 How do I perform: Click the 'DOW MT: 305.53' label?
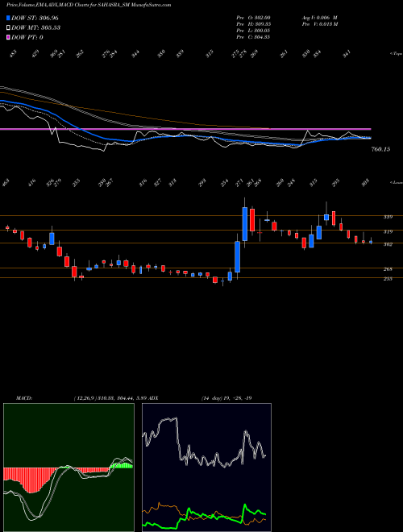point(35,28)
